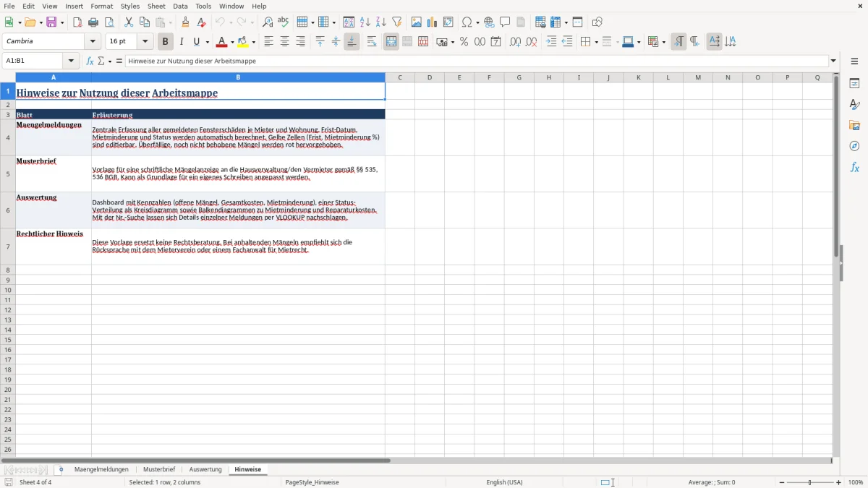Apply yellow background color swatch

pyautogui.click(x=244, y=42)
